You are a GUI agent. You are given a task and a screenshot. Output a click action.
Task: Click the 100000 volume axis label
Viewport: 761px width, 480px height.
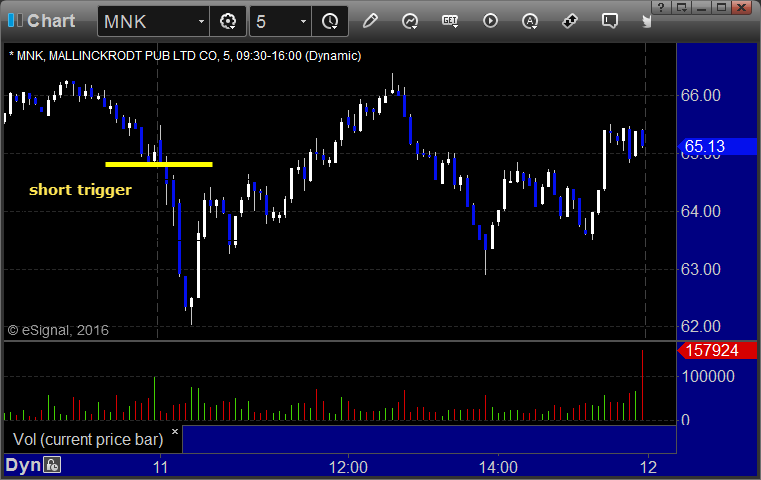[708, 376]
